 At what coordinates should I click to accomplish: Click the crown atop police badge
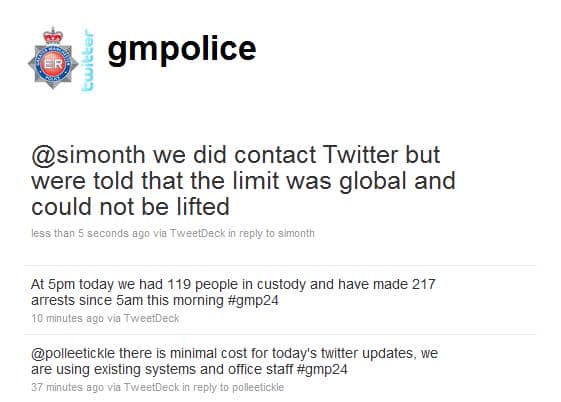53,35
